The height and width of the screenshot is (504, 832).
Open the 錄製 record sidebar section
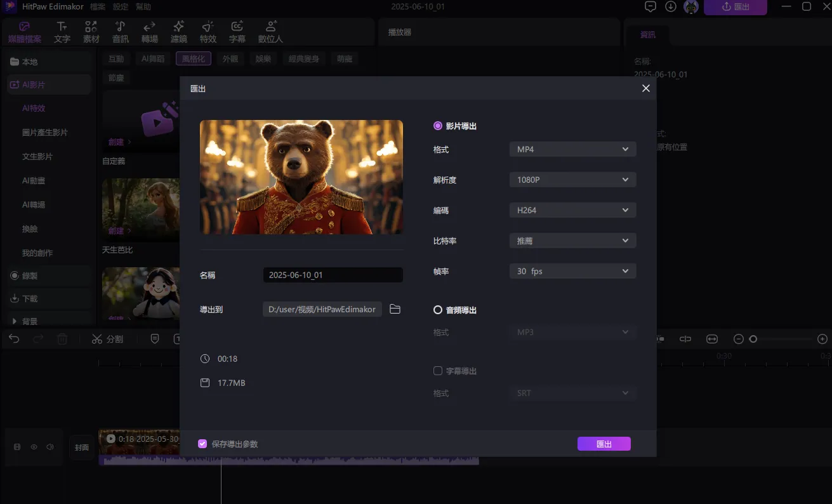tap(50, 276)
